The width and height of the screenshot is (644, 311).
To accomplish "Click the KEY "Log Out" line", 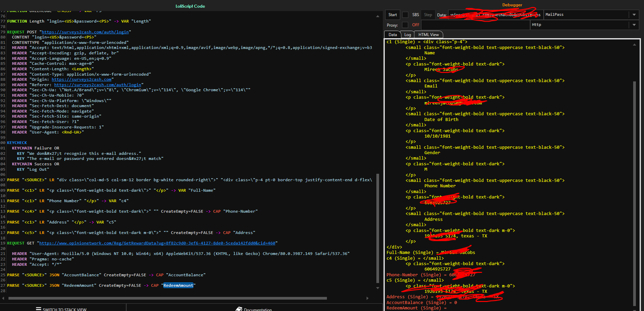I will [x=32, y=169].
